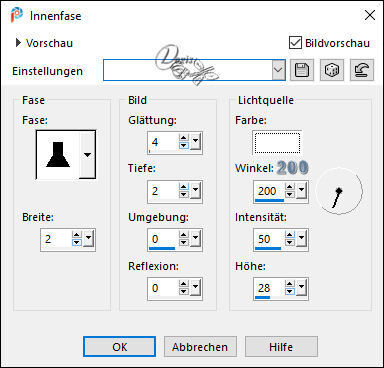The image size is (384, 368).
Task: Decrease Umgebung value with down arrow
Action: [184, 243]
